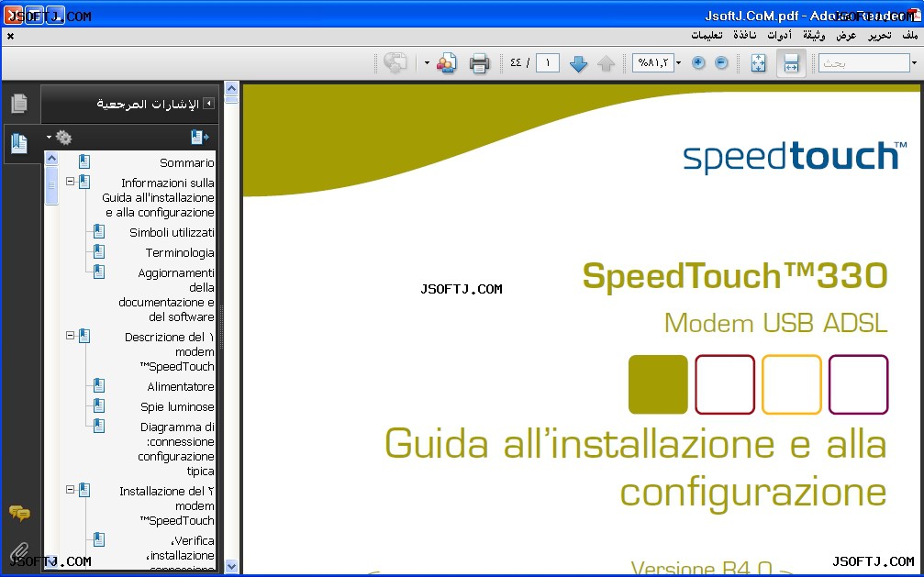924x577 pixels.
Task: Click the zoom percentage field
Action: tap(653, 63)
